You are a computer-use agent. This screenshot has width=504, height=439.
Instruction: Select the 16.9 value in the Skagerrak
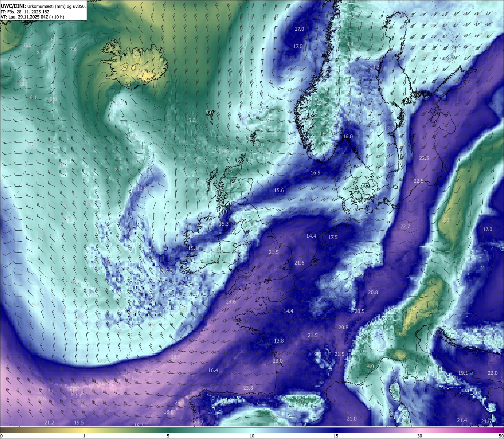pyautogui.click(x=315, y=173)
